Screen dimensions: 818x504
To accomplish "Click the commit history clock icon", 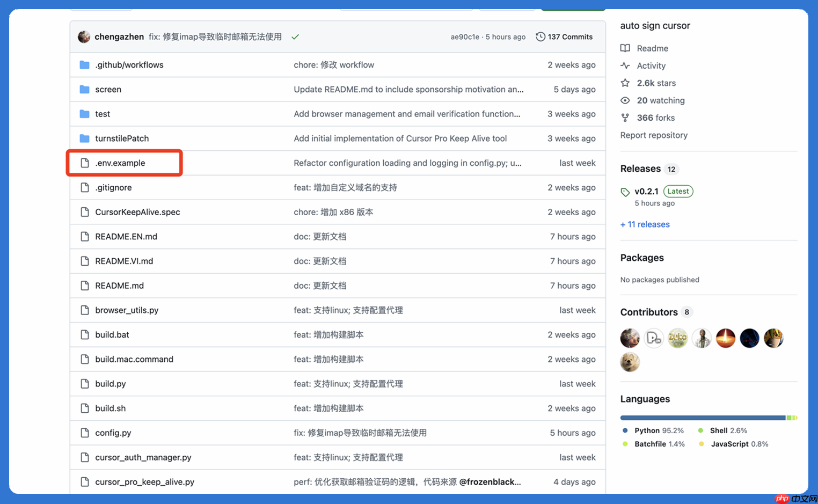I will tap(541, 36).
